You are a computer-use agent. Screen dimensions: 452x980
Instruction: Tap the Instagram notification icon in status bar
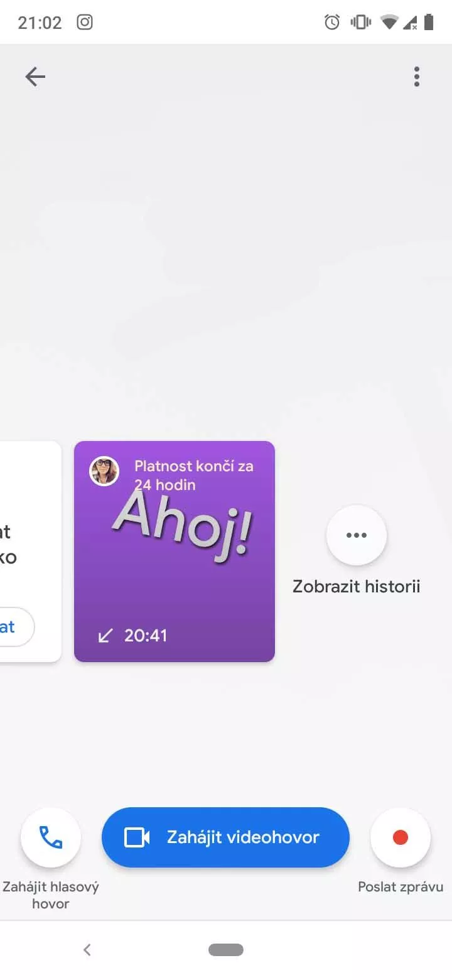point(85,23)
